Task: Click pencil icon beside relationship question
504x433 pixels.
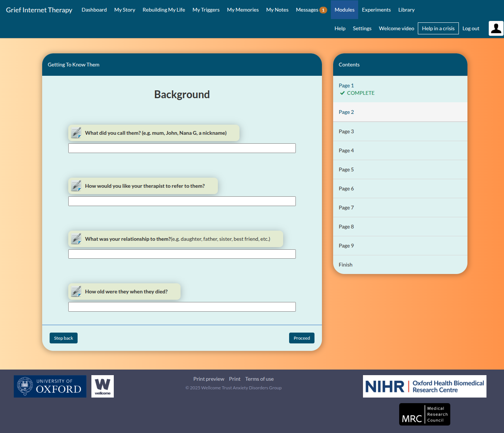Action: 76,239
